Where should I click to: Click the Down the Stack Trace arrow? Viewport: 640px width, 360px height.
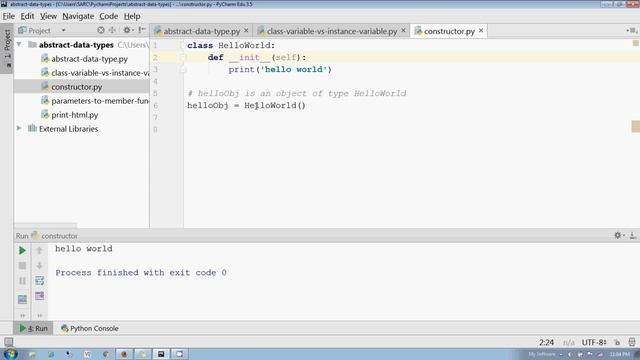click(x=39, y=266)
